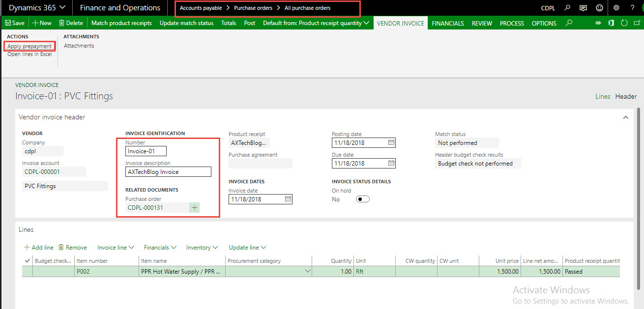
Task: Switch to the VENDOR INVOICE tab
Action: coord(401,23)
